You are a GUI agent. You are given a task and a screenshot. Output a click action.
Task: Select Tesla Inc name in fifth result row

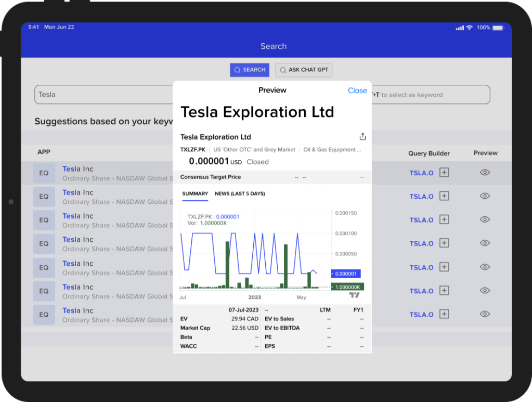point(78,263)
